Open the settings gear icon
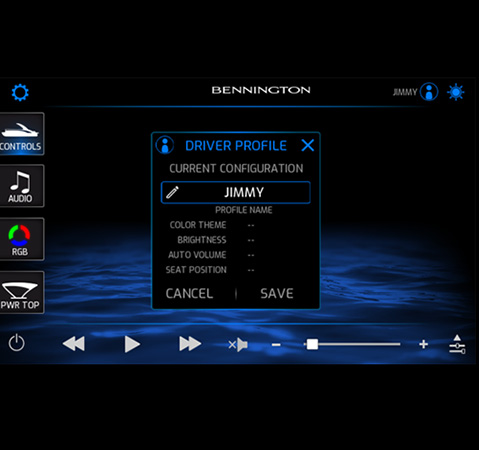The height and width of the screenshot is (450, 479). (x=20, y=92)
